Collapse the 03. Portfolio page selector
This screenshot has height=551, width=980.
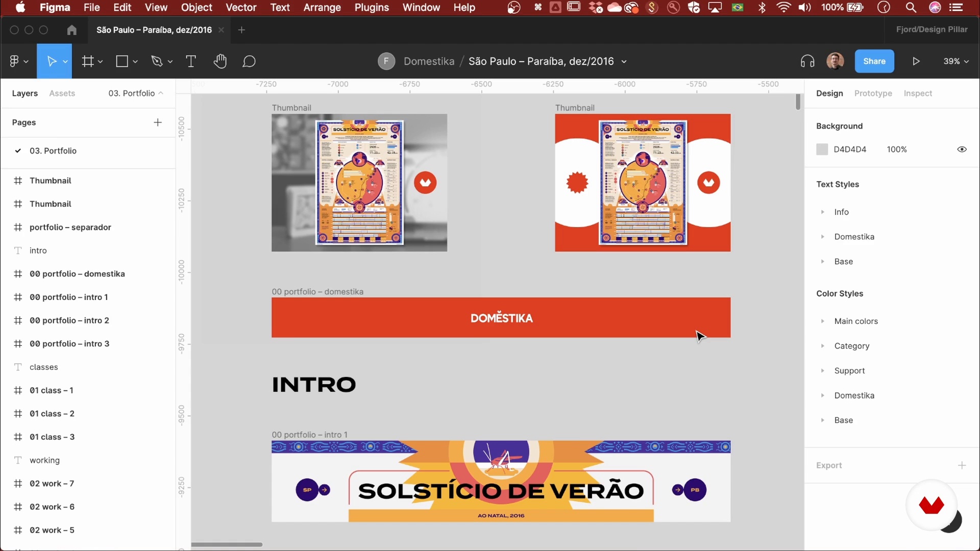click(136, 93)
